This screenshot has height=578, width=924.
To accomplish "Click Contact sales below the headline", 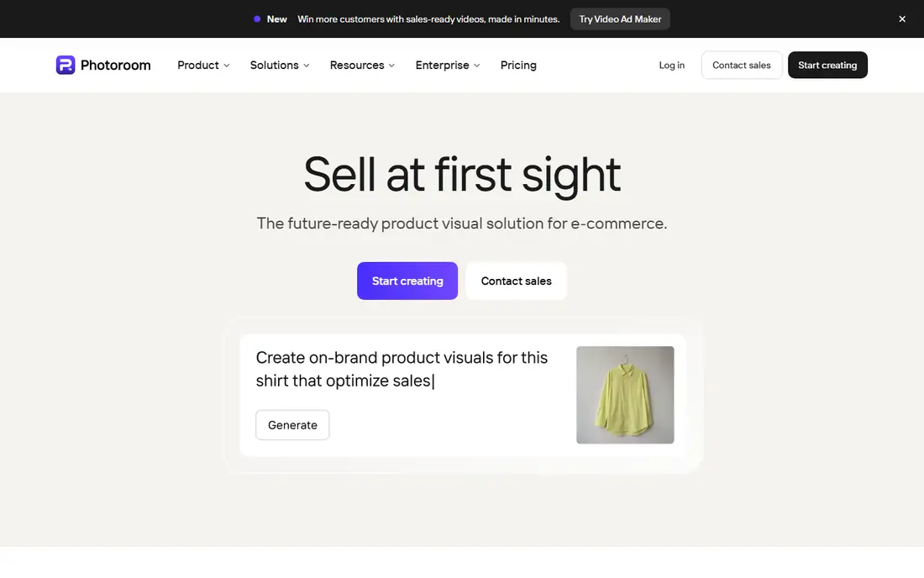I will tap(517, 281).
